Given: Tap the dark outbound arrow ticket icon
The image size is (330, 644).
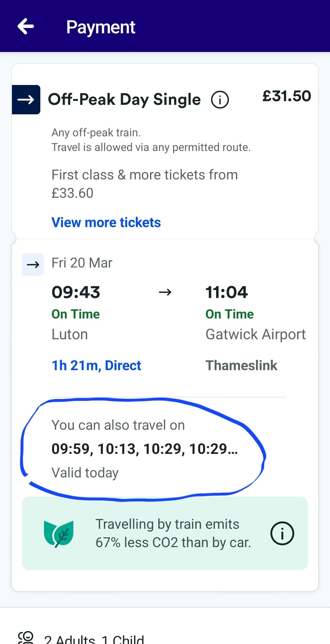Looking at the screenshot, I should click(26, 100).
